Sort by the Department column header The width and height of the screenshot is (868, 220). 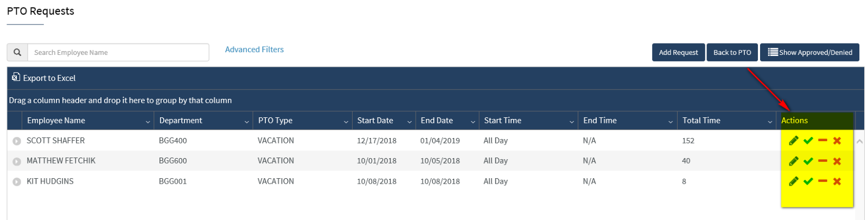(x=181, y=121)
